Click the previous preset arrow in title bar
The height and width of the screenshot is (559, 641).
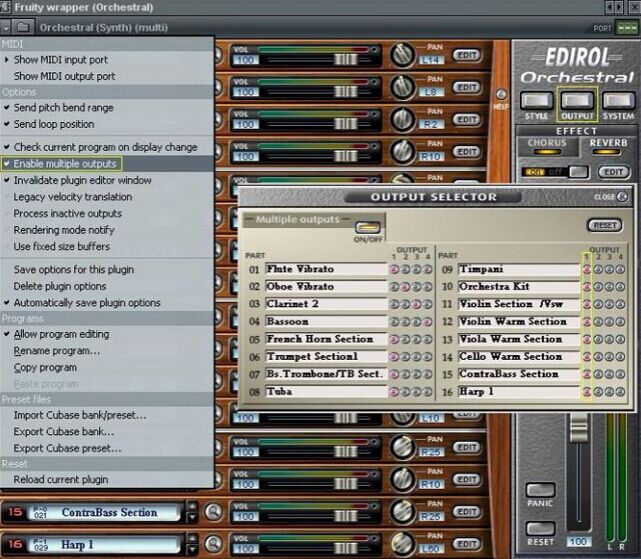610,7
